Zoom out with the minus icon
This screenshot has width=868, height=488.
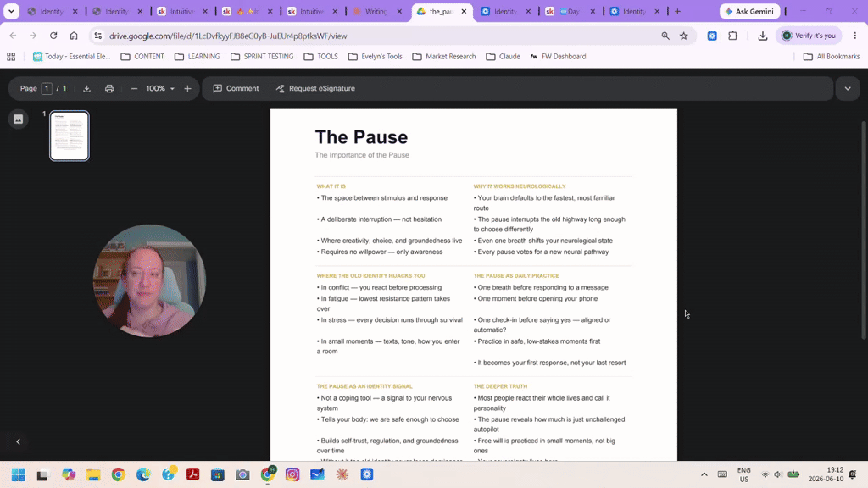point(134,88)
